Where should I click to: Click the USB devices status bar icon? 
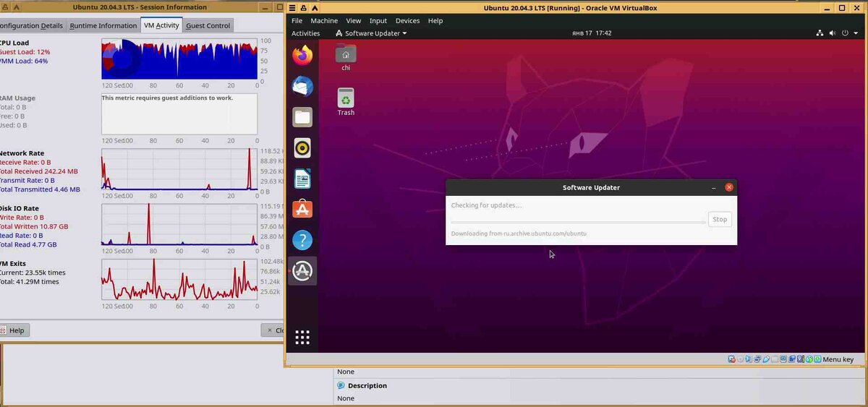[x=766, y=359]
